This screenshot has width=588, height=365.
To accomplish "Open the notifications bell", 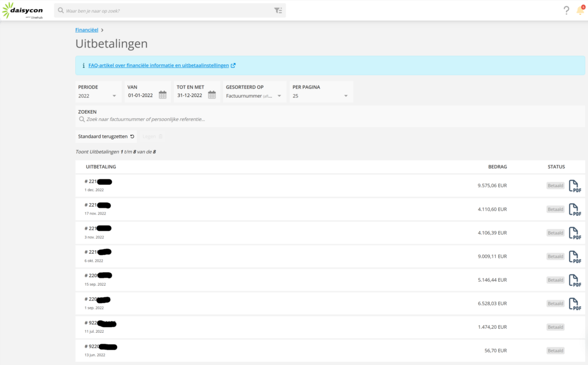I will coord(580,10).
